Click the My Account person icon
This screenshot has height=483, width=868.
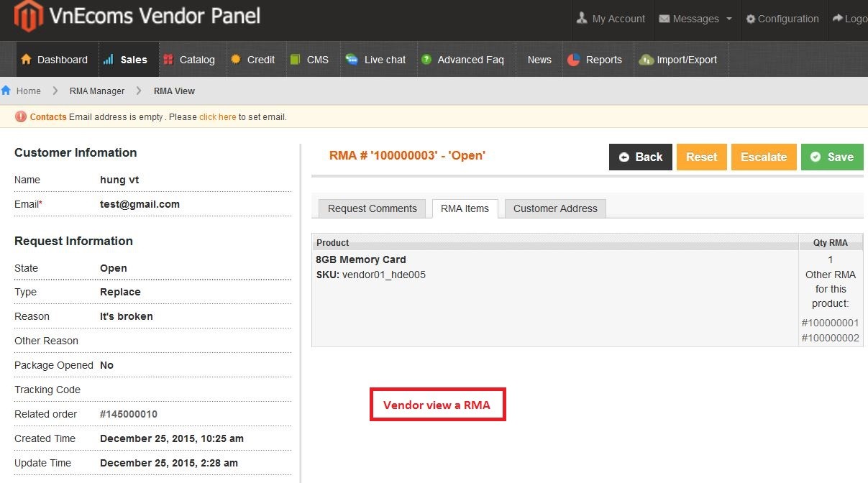tap(582, 19)
